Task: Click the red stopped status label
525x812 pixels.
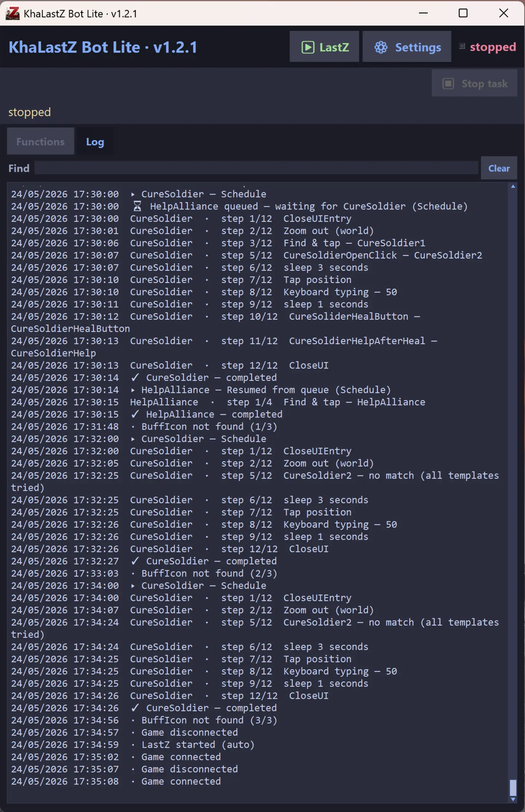Action: (x=493, y=47)
